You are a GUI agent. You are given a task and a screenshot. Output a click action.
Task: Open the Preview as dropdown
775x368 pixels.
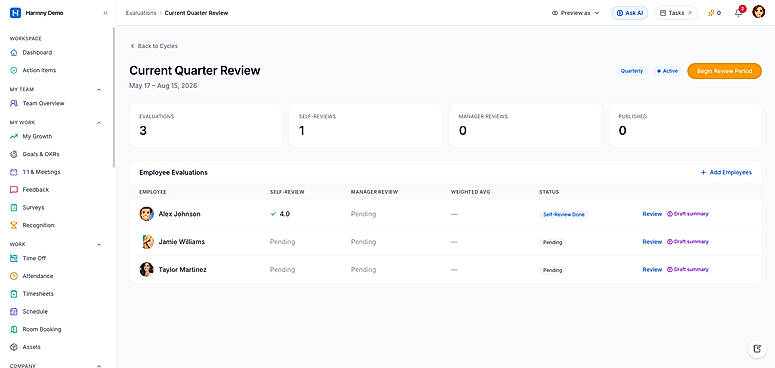575,13
